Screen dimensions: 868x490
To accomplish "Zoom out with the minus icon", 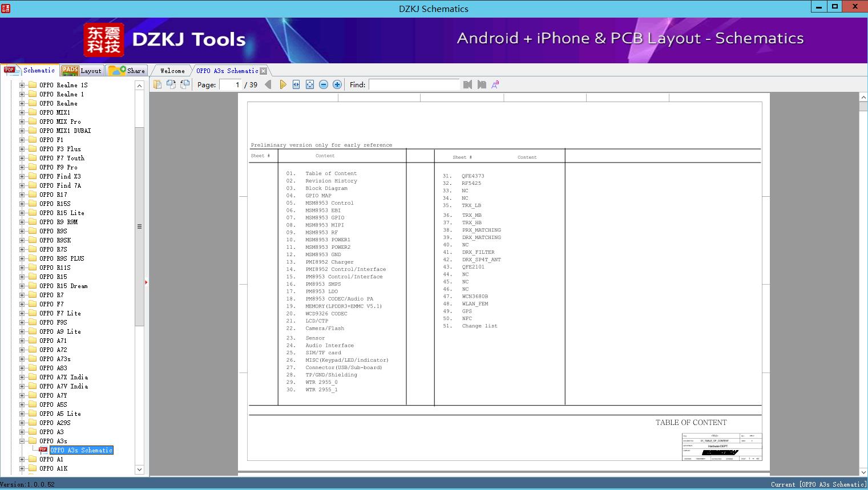I will coord(324,84).
